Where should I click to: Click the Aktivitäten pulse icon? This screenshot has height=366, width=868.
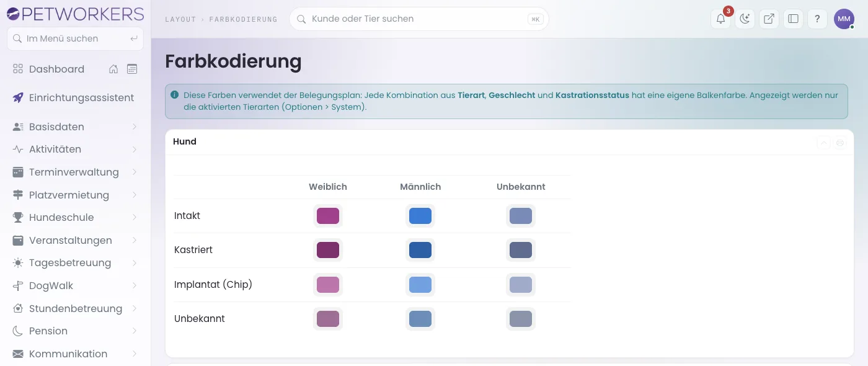pyautogui.click(x=18, y=150)
